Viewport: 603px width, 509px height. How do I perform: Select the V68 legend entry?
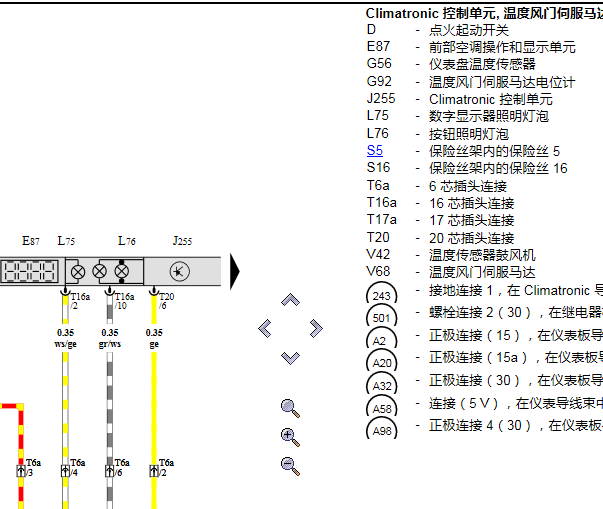(x=451, y=272)
